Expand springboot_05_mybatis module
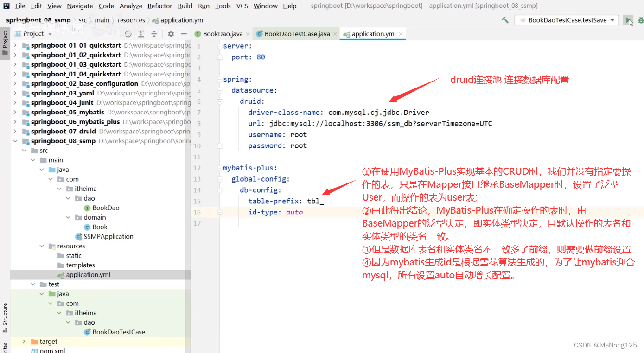Screen dimensions: 644x353 pos(15,112)
